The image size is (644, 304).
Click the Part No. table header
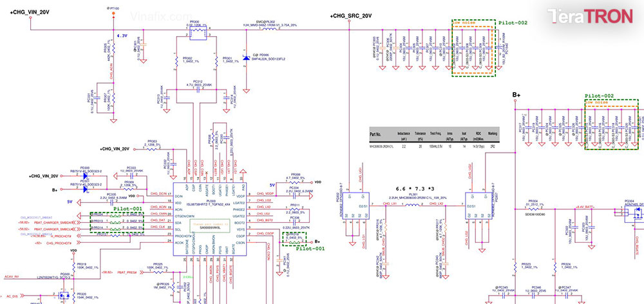376,134
